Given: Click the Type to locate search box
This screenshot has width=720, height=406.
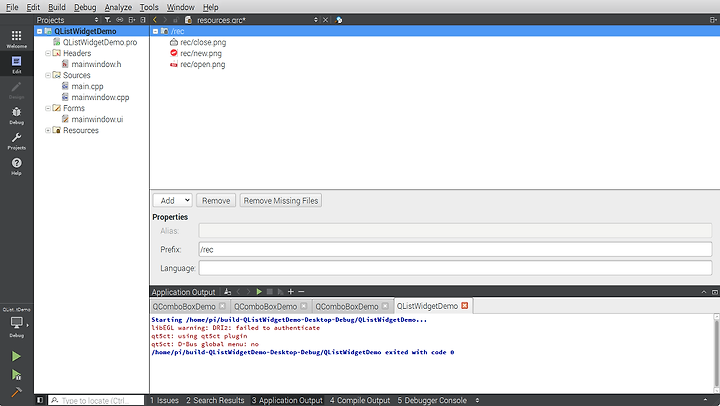Looking at the screenshot, I should [x=96, y=400].
